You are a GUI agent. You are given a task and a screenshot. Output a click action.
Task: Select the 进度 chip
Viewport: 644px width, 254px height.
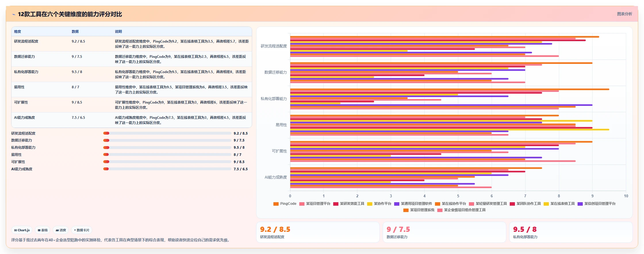61,230
